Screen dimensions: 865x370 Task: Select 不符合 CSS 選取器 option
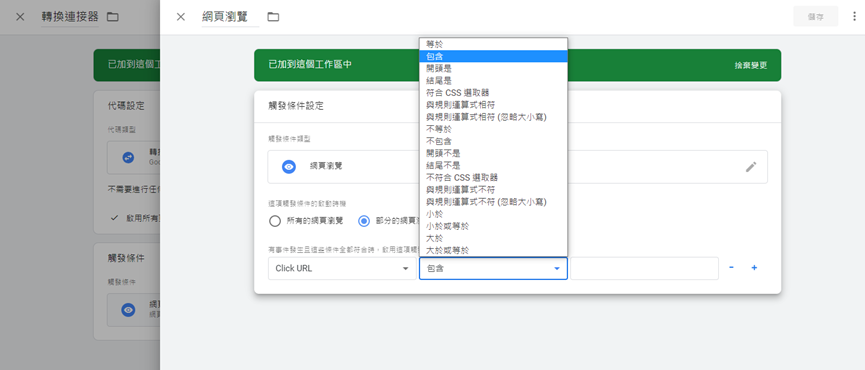pyautogui.click(x=493, y=178)
